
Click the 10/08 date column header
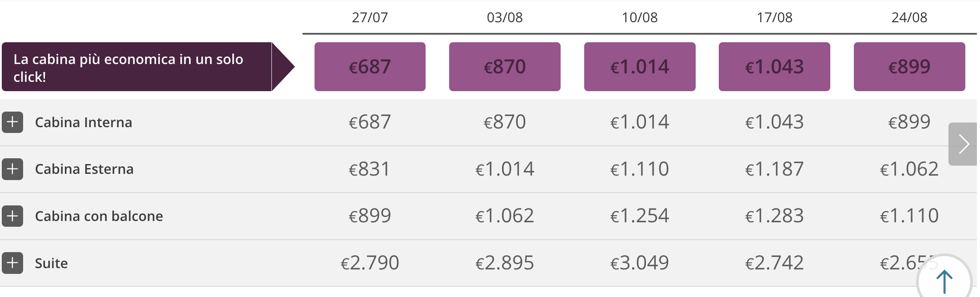[640, 17]
